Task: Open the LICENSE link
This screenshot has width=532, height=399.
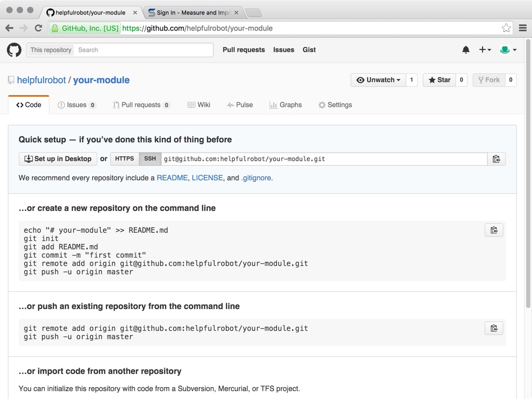Action: (207, 178)
